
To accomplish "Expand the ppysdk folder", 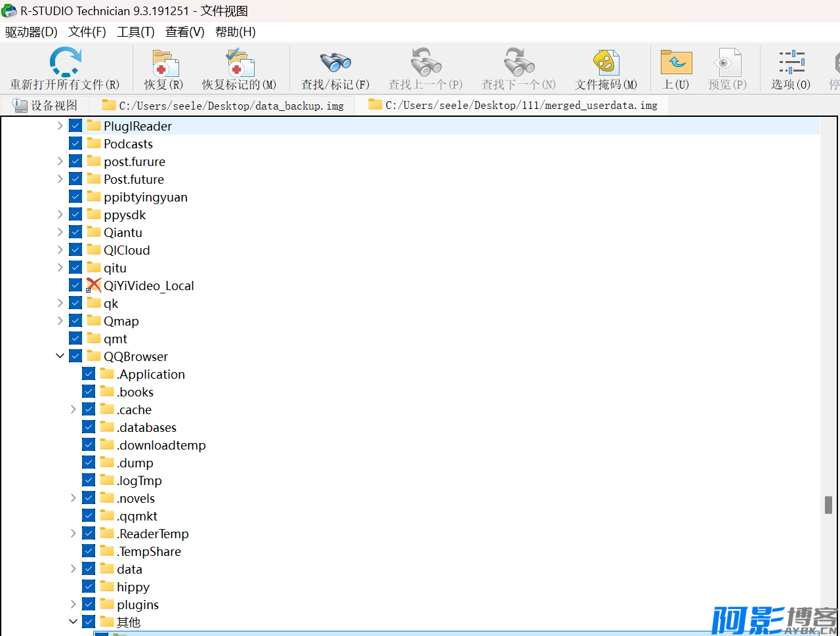I will point(60,214).
